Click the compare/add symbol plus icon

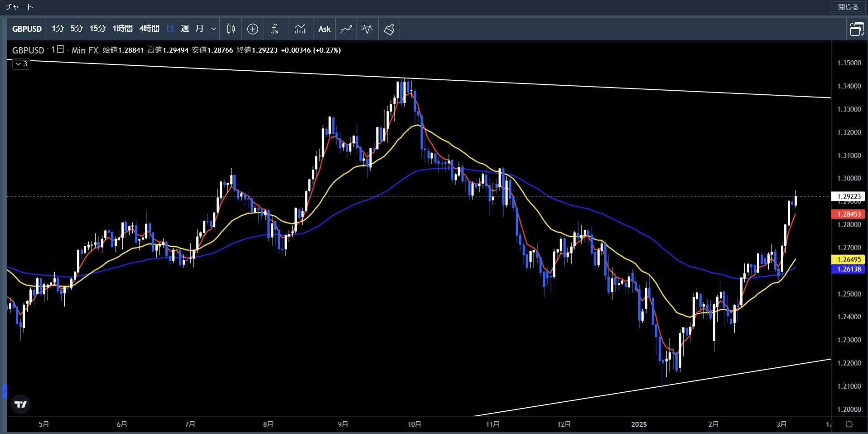(253, 29)
